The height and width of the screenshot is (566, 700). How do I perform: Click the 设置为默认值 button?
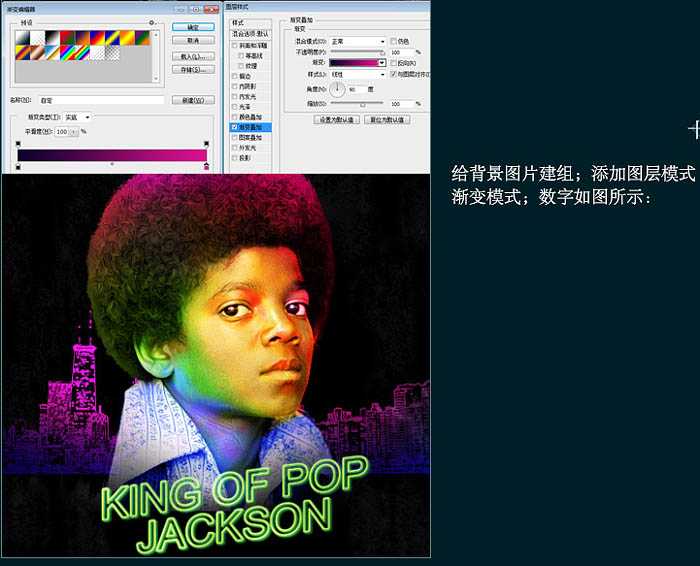pos(337,120)
